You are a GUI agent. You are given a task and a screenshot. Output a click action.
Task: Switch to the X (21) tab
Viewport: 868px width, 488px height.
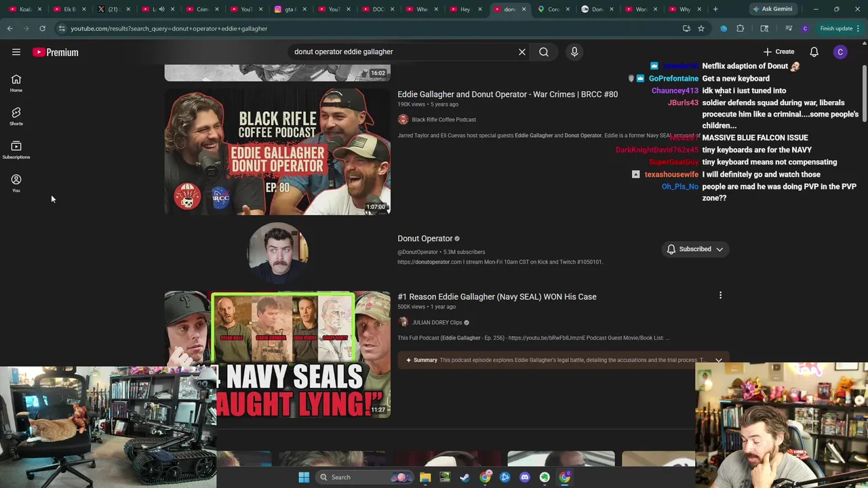tap(113, 9)
